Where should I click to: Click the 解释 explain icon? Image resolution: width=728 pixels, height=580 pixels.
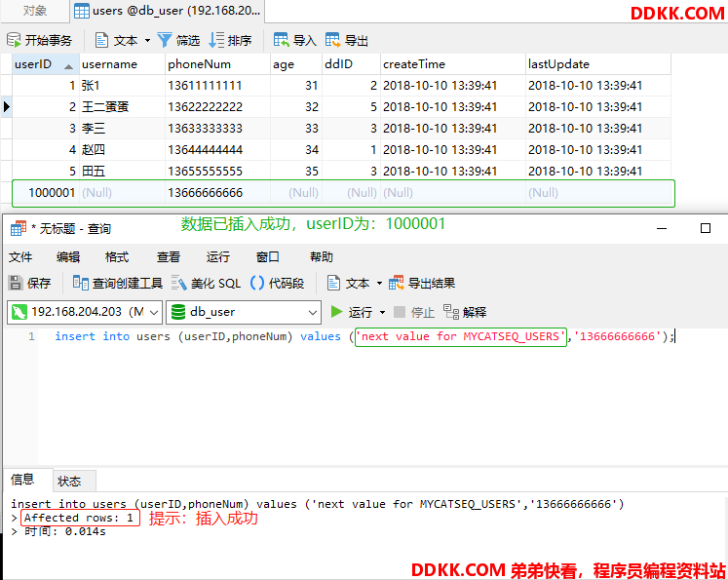pos(451,312)
